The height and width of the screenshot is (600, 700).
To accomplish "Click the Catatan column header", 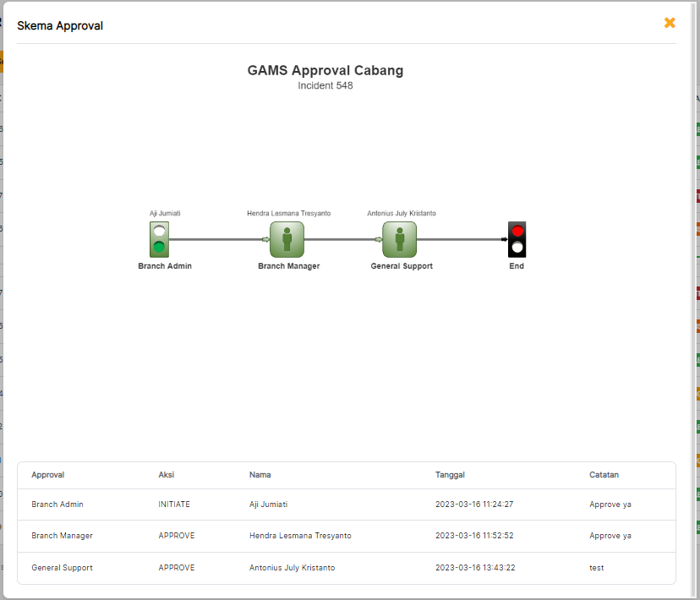I will (x=604, y=475).
